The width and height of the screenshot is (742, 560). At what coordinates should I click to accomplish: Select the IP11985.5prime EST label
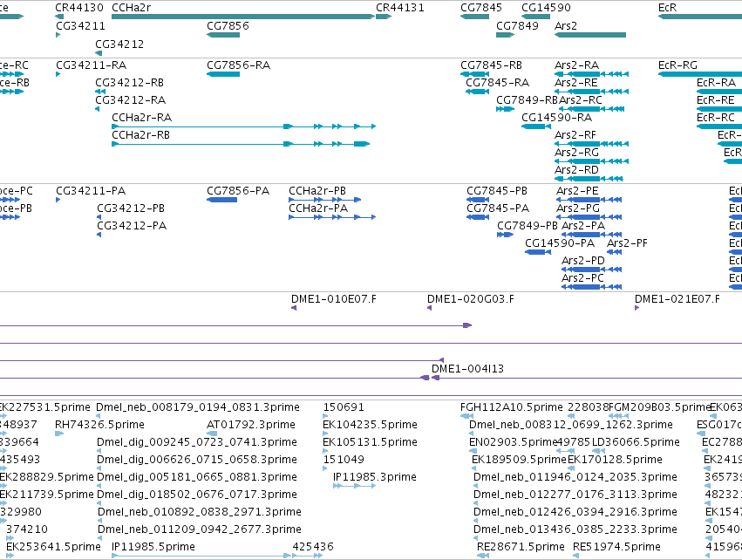pos(153,547)
